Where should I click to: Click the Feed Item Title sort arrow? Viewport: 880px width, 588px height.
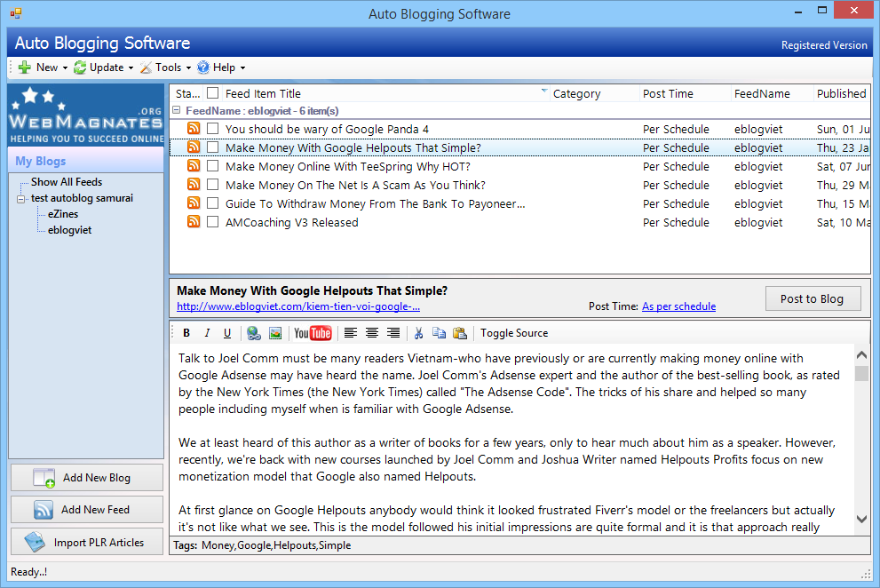point(543,90)
